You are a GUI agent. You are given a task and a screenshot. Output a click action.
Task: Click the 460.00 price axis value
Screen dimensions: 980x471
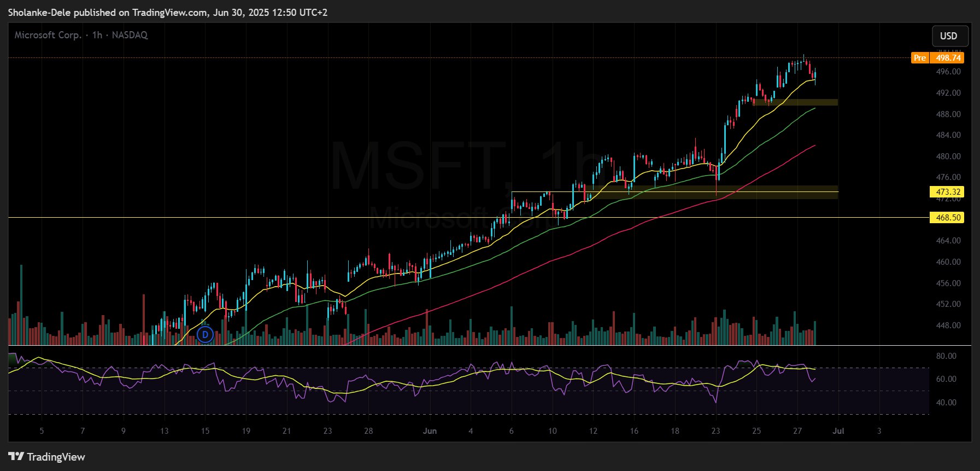[948, 262]
